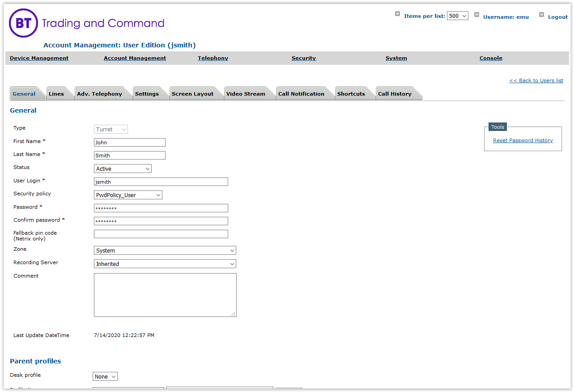574x392 pixels.
Task: Click the Reset Password History link
Action: (x=523, y=140)
